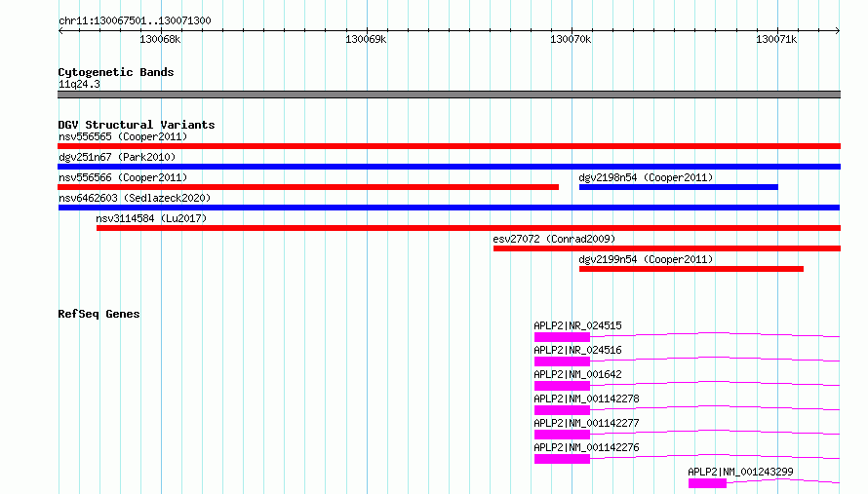Screen dimensions: 868x494
Task: Select the red esv27072 variant bar
Action: click(667, 248)
